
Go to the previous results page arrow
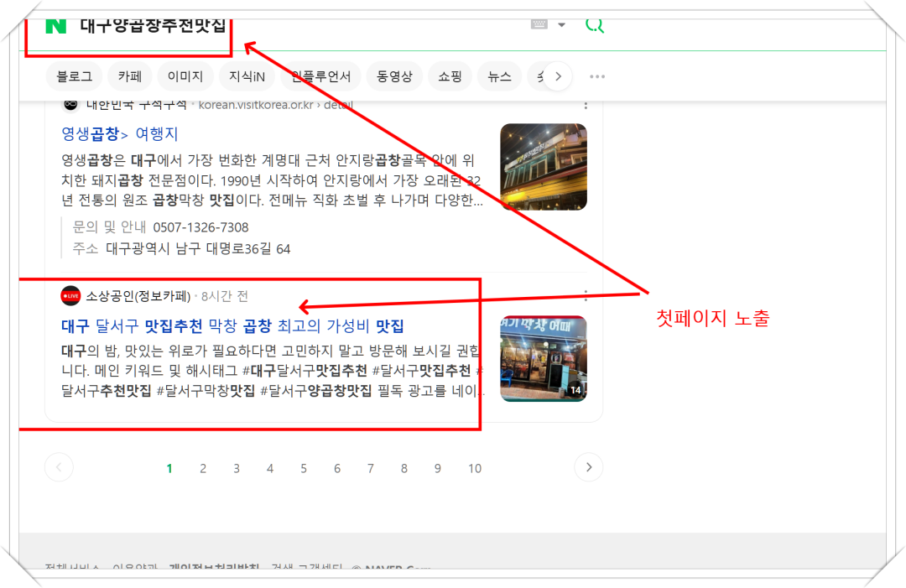[x=59, y=467]
